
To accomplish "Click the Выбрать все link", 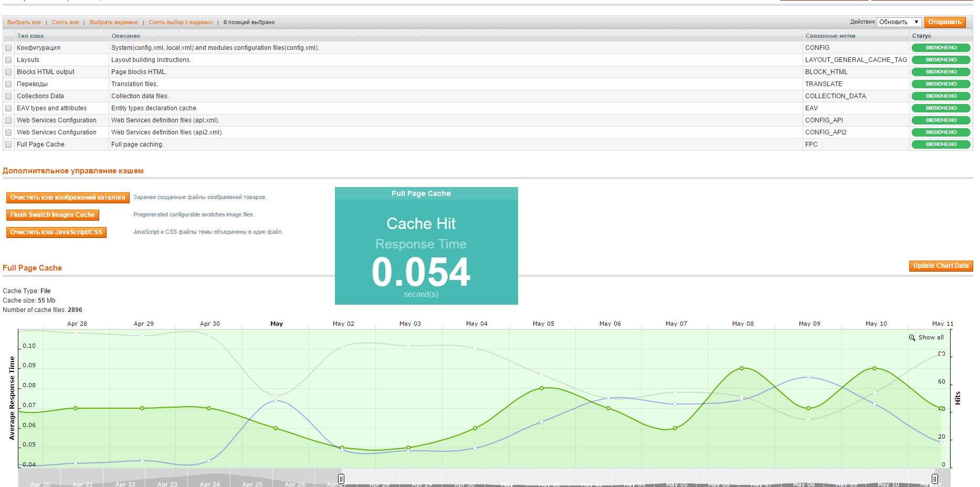I will (24, 23).
